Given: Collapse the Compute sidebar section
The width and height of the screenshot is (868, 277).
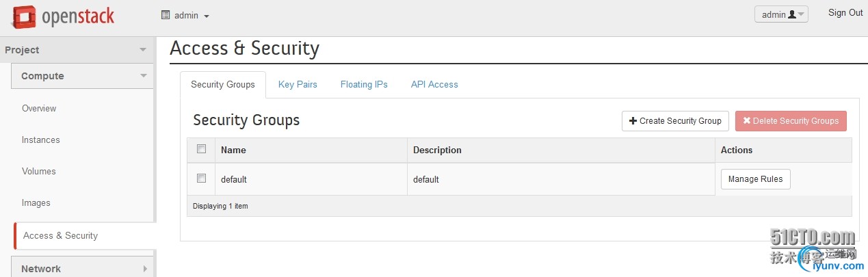Looking at the screenshot, I should [x=82, y=76].
